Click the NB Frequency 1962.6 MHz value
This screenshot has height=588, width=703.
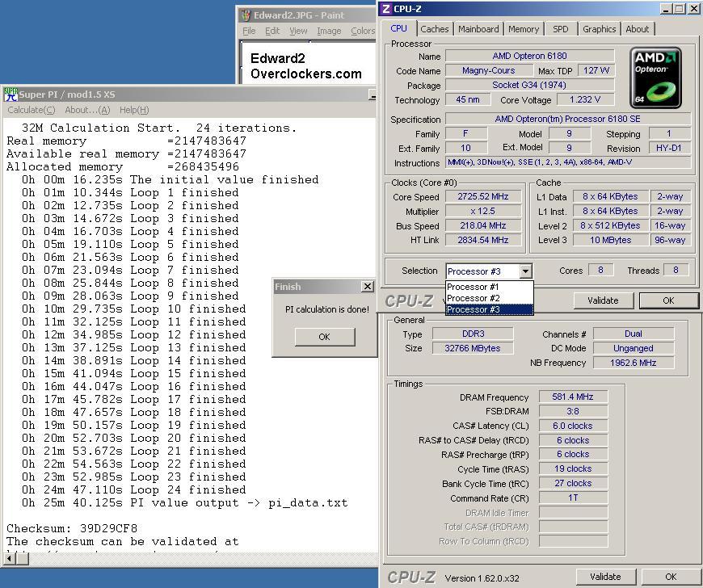pos(633,363)
